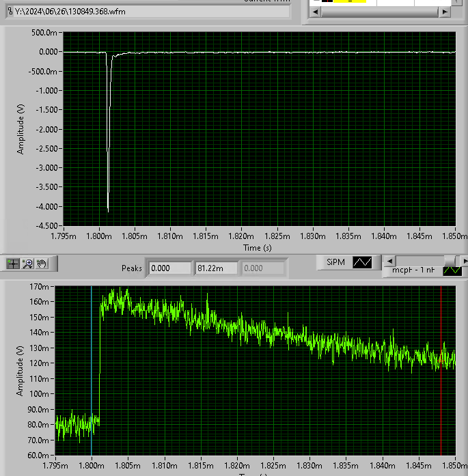Click the 1.800m X-axis tick on lower graph

click(x=92, y=466)
